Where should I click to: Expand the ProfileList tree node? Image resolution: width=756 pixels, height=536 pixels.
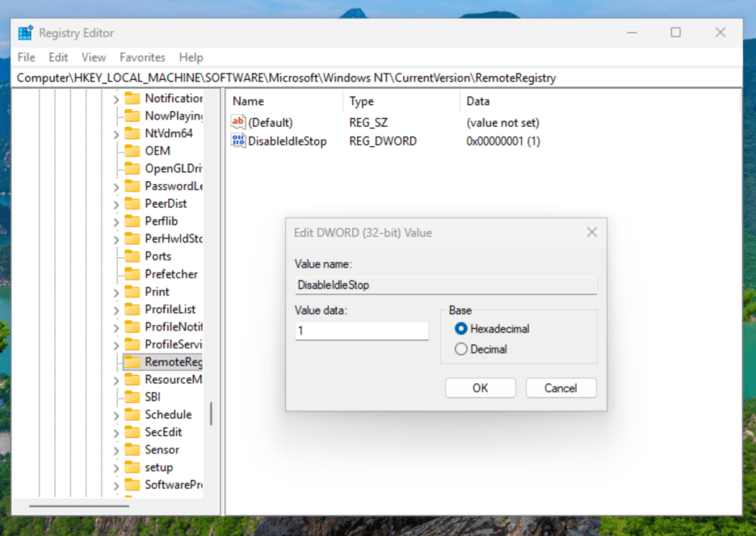click(x=116, y=309)
